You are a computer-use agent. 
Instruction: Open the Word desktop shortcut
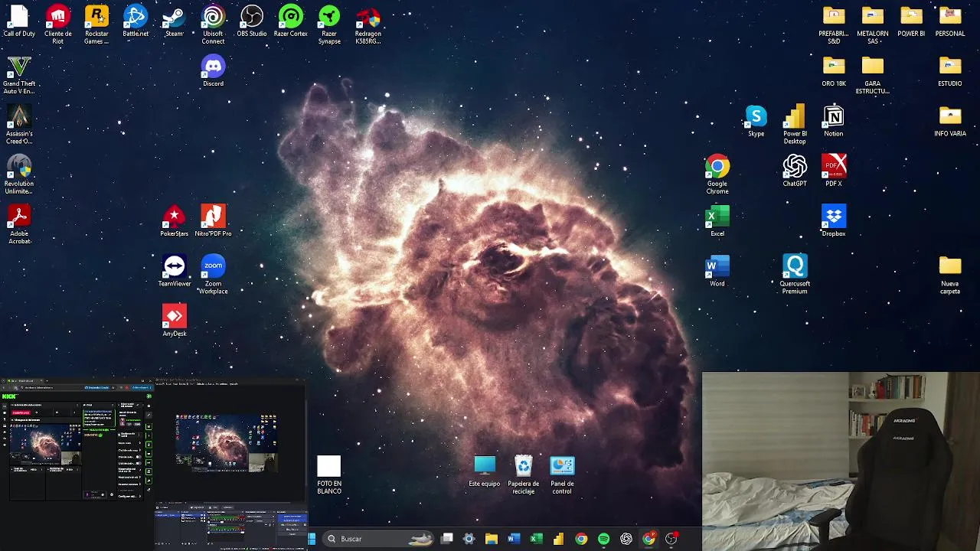tap(717, 271)
